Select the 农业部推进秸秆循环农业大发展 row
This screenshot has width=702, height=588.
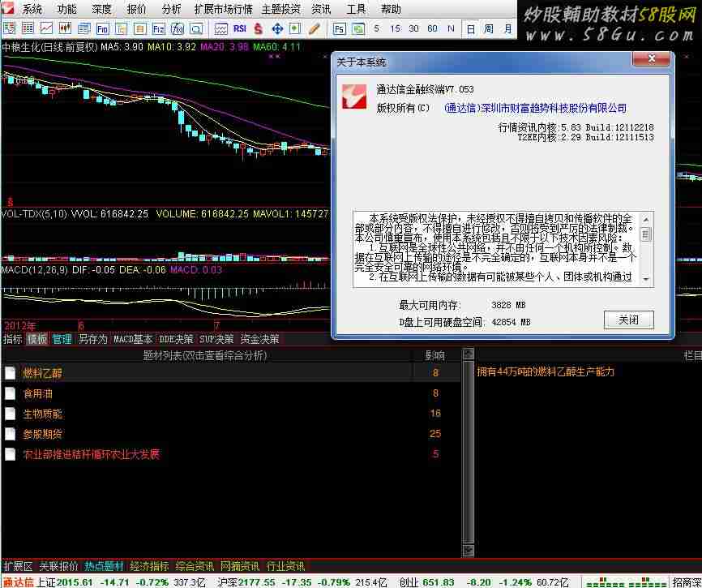pos(230,454)
